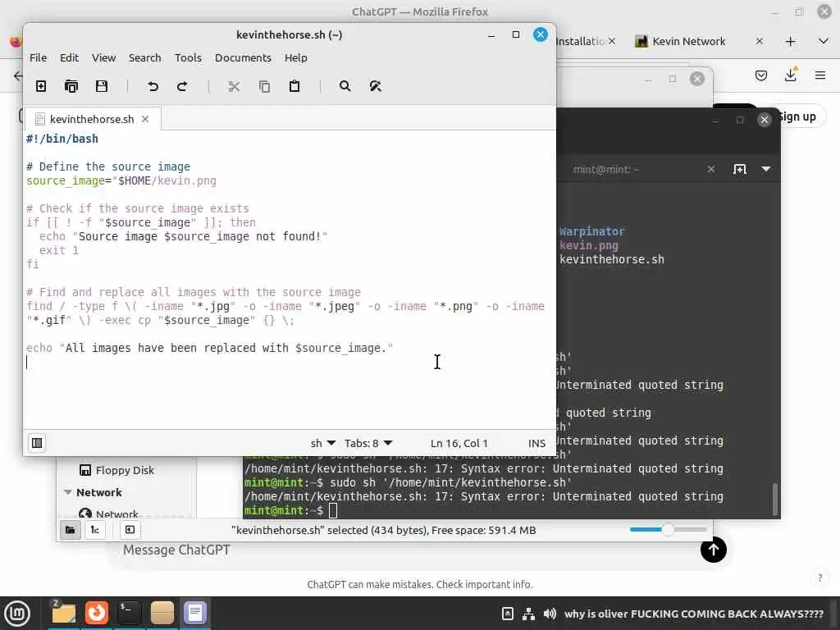The height and width of the screenshot is (630, 840).
Task: Open the Help menu
Action: click(295, 58)
